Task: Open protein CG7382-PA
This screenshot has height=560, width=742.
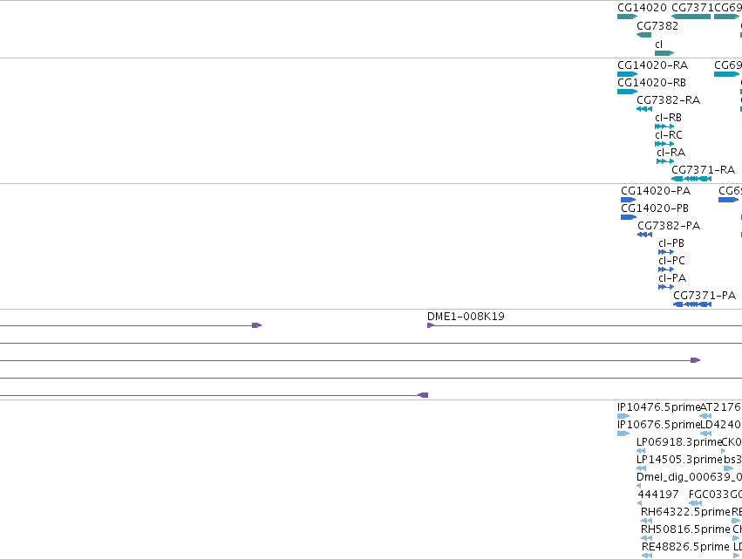Action: [x=644, y=235]
